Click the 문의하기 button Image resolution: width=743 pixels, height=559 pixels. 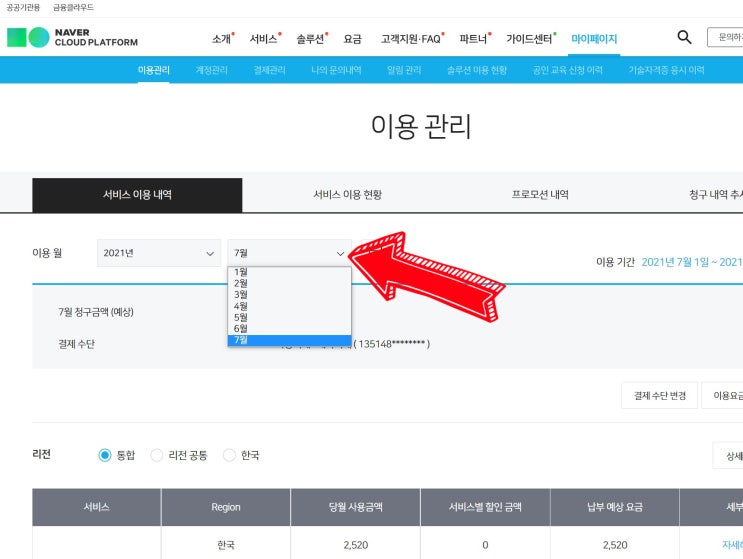point(725,37)
